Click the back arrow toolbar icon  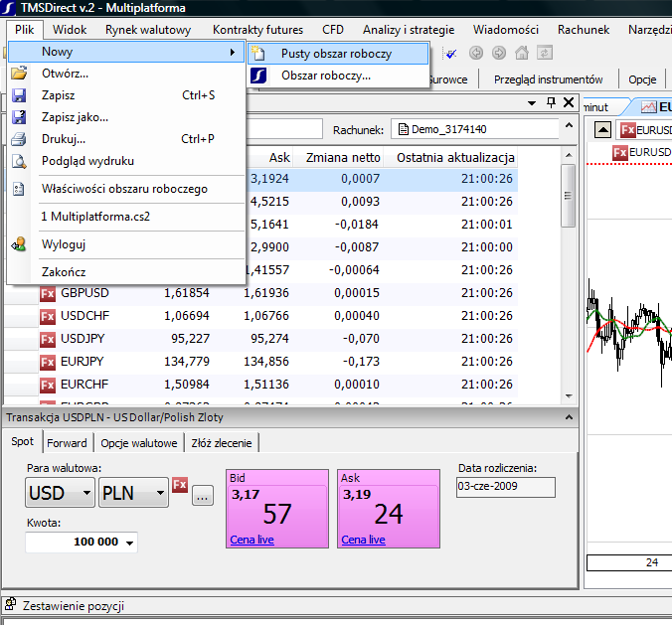[476, 53]
